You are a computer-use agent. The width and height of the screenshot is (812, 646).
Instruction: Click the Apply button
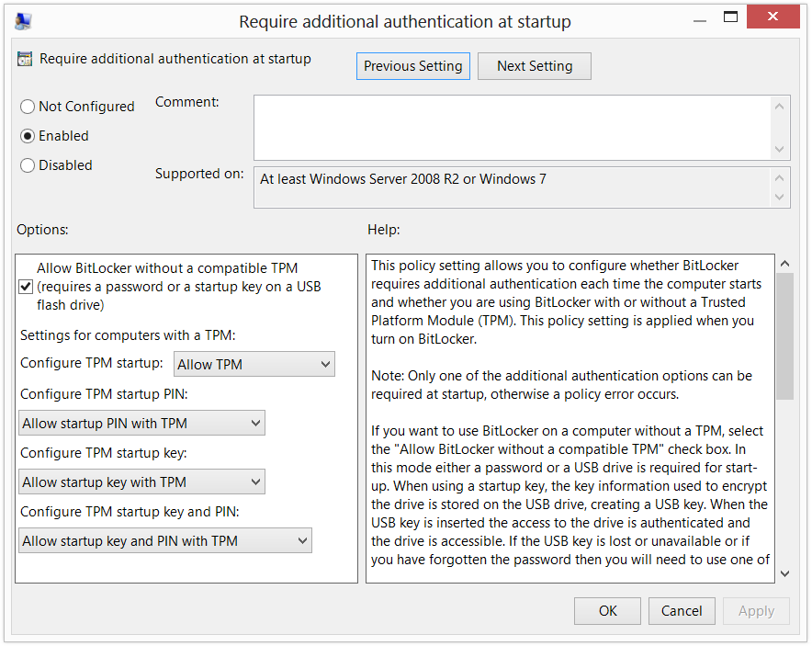pos(756,611)
